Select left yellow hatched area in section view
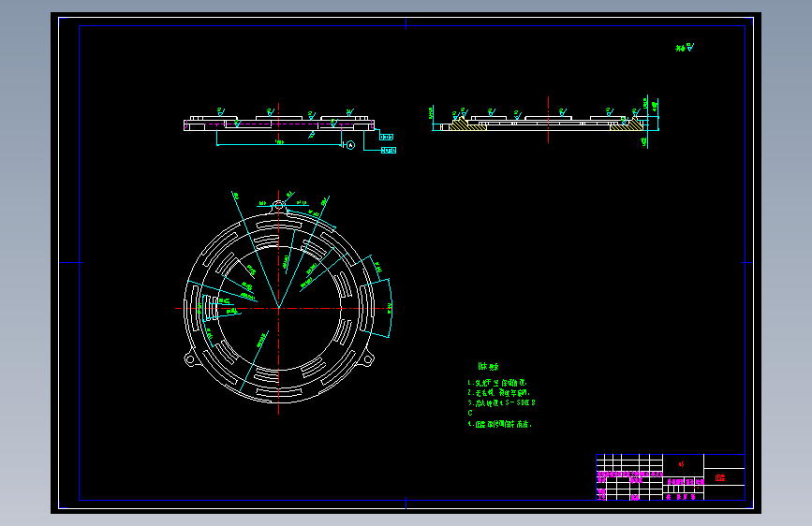This screenshot has width=812, height=526. (467, 124)
